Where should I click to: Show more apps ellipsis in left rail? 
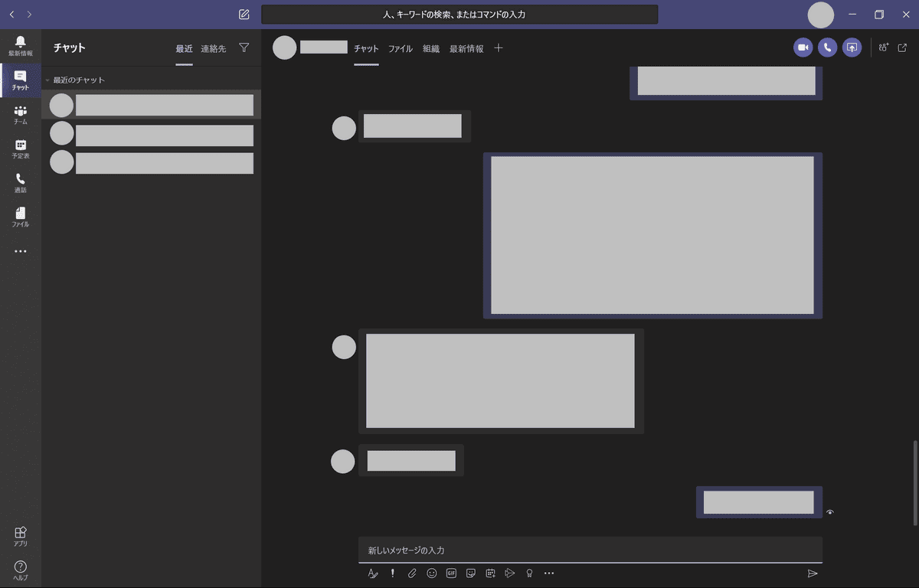(21, 251)
